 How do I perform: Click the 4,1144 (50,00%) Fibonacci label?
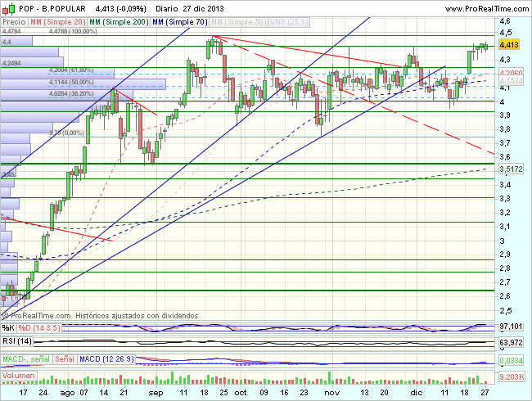click(x=71, y=82)
